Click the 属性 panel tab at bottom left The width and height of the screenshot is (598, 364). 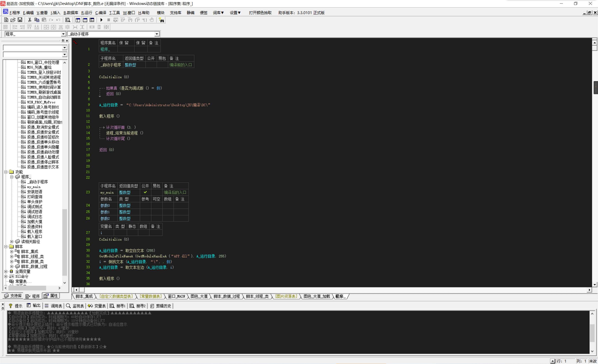51,296
